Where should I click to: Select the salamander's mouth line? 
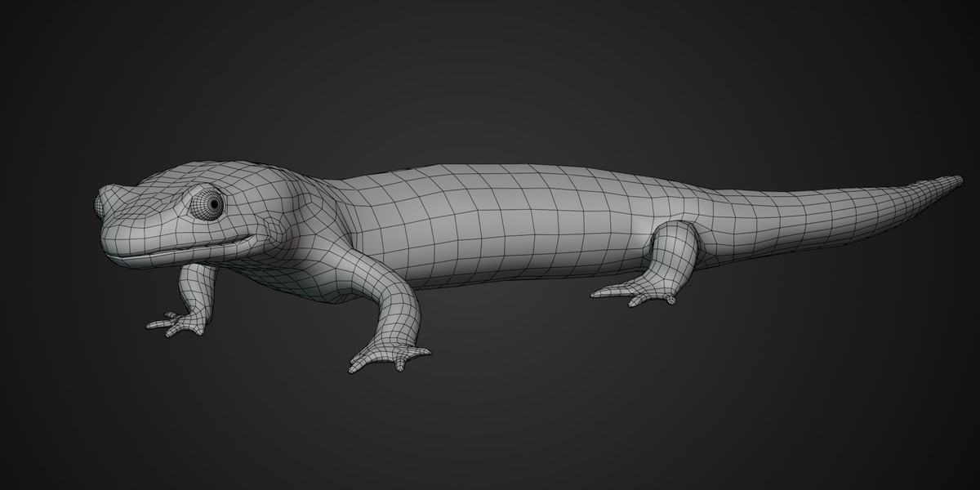click(x=180, y=247)
